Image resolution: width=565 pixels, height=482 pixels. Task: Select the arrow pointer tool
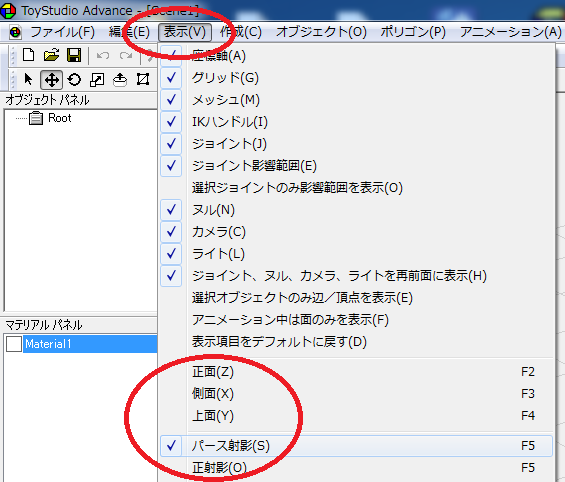click(x=28, y=79)
